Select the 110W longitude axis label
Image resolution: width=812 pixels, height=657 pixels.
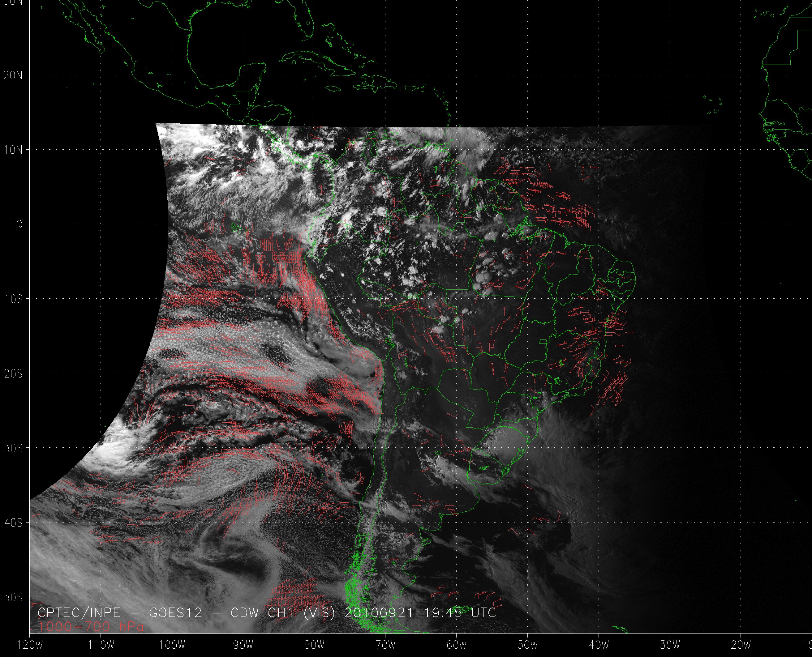(x=101, y=645)
